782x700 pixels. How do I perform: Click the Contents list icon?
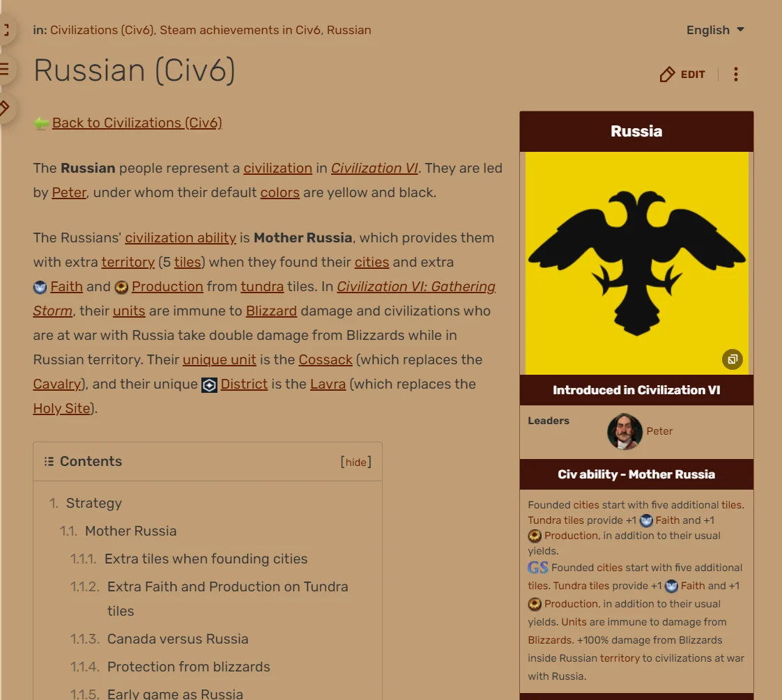click(x=49, y=461)
